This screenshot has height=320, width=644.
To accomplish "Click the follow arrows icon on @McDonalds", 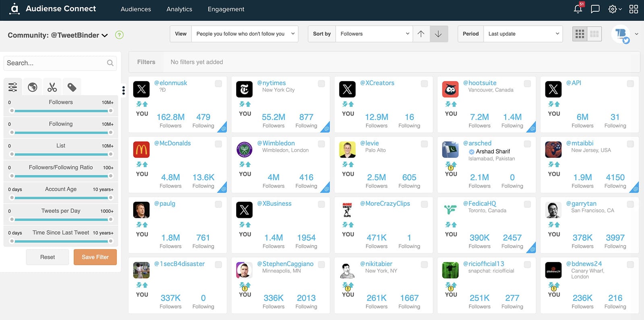I will [x=142, y=164].
